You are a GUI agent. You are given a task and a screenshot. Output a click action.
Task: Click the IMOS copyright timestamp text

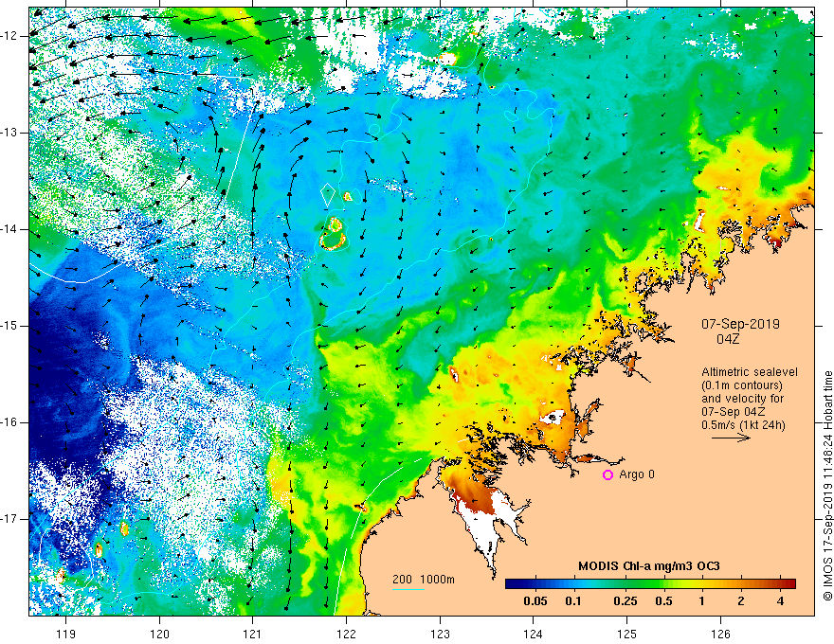click(827, 486)
